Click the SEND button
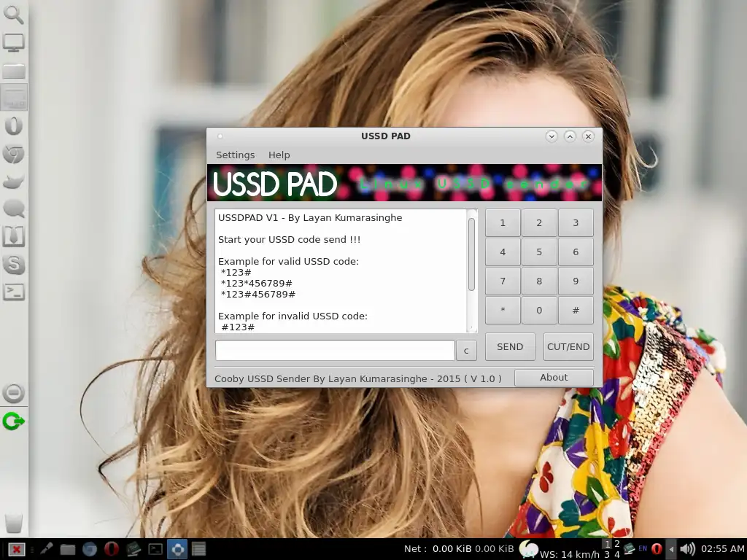The width and height of the screenshot is (747, 560). point(510,346)
